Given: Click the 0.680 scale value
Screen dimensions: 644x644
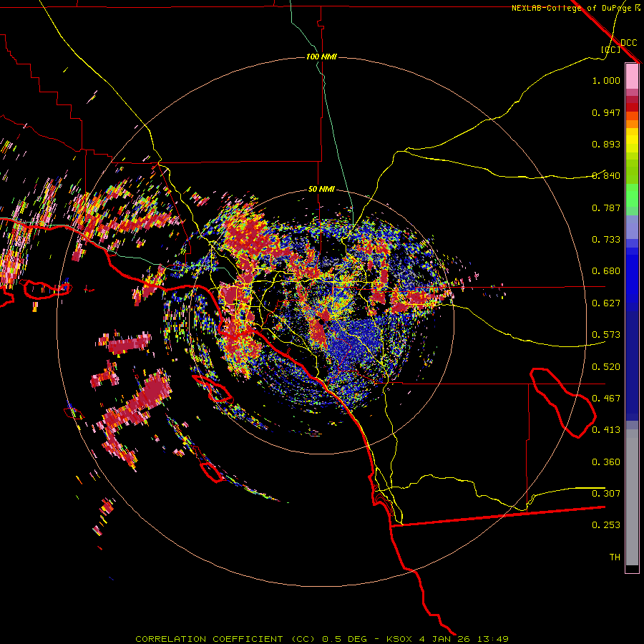Looking at the screenshot, I should pos(606,271).
